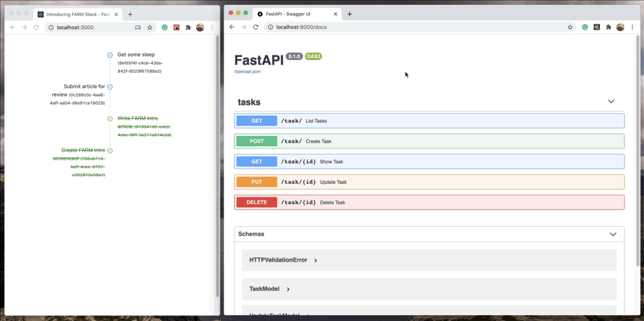Expand the PUT /task/{id} Update Task operation
The height and width of the screenshot is (321, 644).
(x=429, y=181)
